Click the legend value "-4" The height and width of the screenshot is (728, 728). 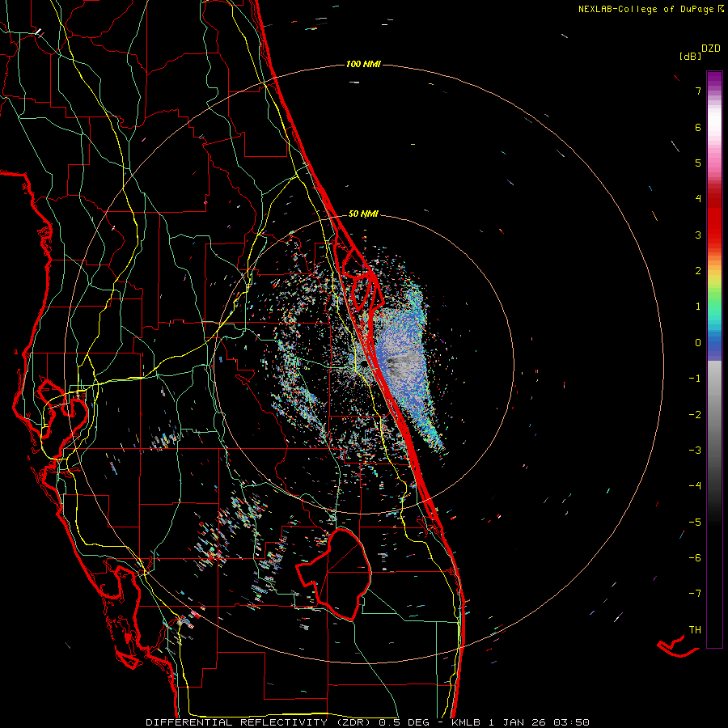[695, 486]
